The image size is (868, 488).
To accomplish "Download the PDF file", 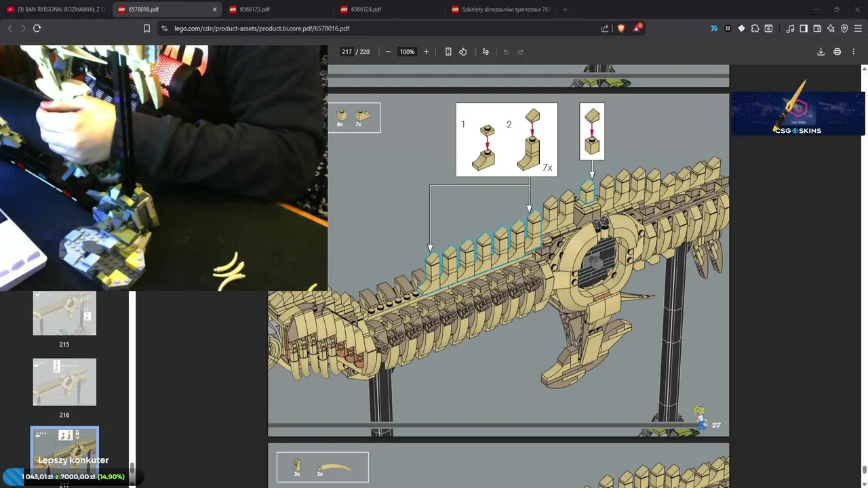I will [x=821, y=52].
